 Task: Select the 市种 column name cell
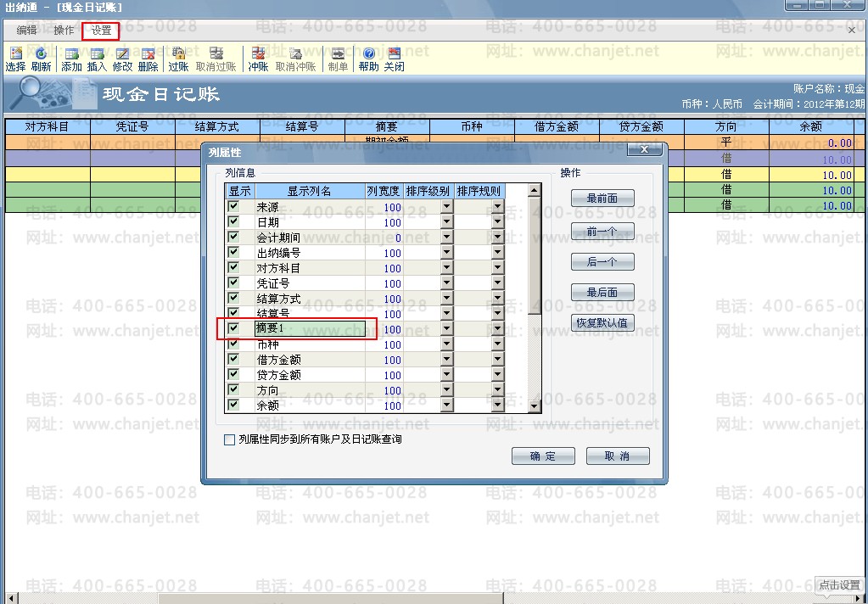tap(310, 344)
